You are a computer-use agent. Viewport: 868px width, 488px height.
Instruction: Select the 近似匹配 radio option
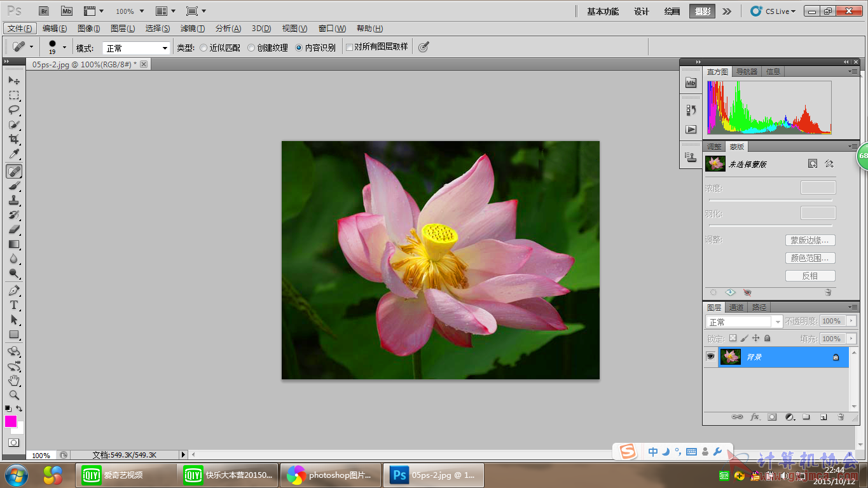pos(220,48)
